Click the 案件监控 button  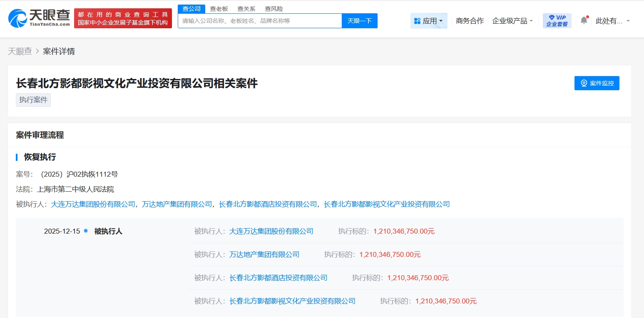click(x=597, y=83)
